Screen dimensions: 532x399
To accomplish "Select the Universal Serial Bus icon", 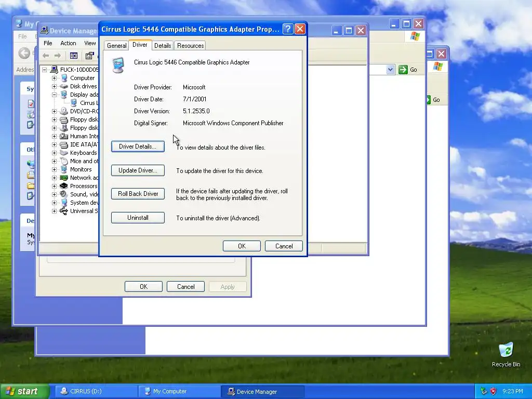I will tap(64, 211).
